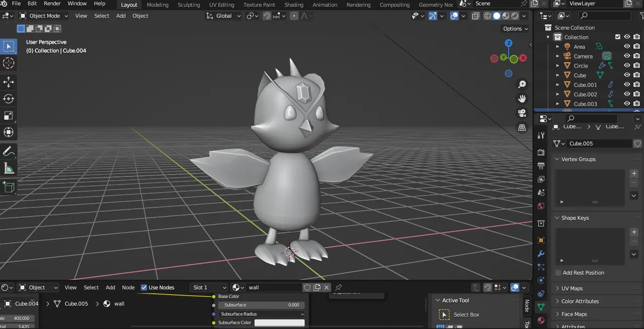This screenshot has width=644, height=329.
Task: Pick the Rotate tool
Action: pyautogui.click(x=9, y=99)
